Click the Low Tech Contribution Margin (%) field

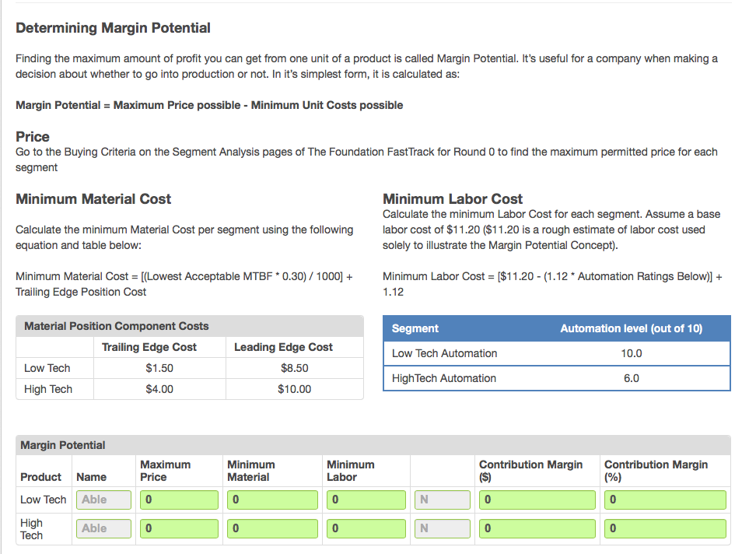pyautogui.click(x=665, y=499)
